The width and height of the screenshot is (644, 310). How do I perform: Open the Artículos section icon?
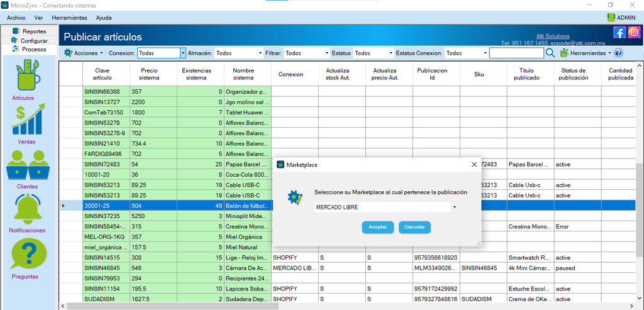(28, 75)
